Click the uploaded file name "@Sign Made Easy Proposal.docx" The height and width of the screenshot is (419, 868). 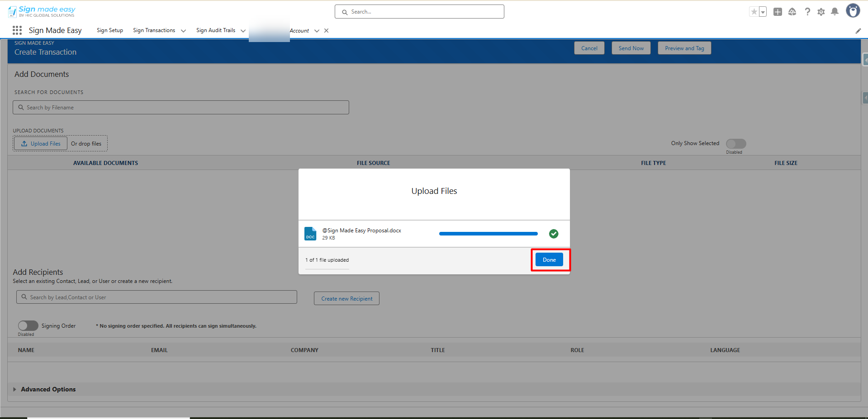click(x=361, y=231)
